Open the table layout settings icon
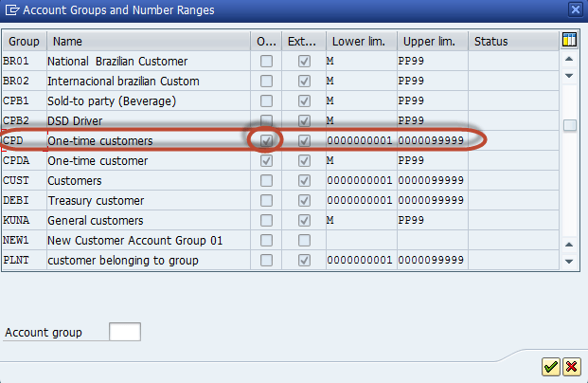Viewport: 588px width, 383px height. point(569,41)
